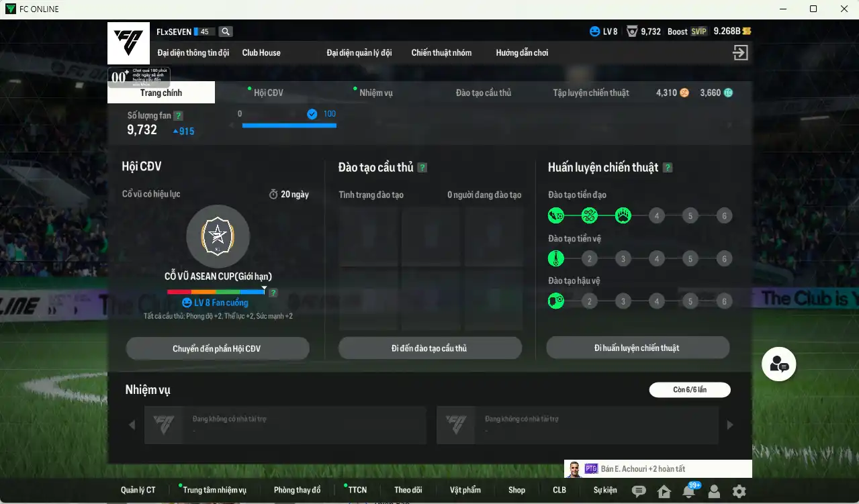859x504 pixels.
Task: Open the settings gear icon
Action: pos(739,491)
